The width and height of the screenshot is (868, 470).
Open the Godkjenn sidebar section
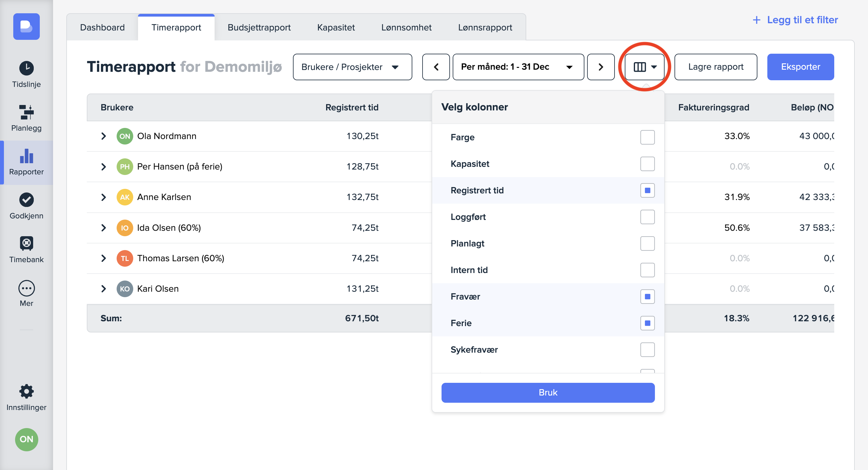click(x=26, y=206)
